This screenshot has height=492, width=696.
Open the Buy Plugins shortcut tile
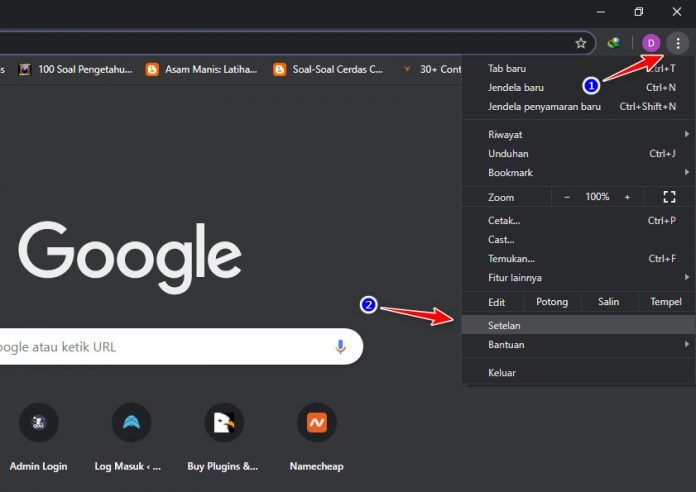pos(223,422)
